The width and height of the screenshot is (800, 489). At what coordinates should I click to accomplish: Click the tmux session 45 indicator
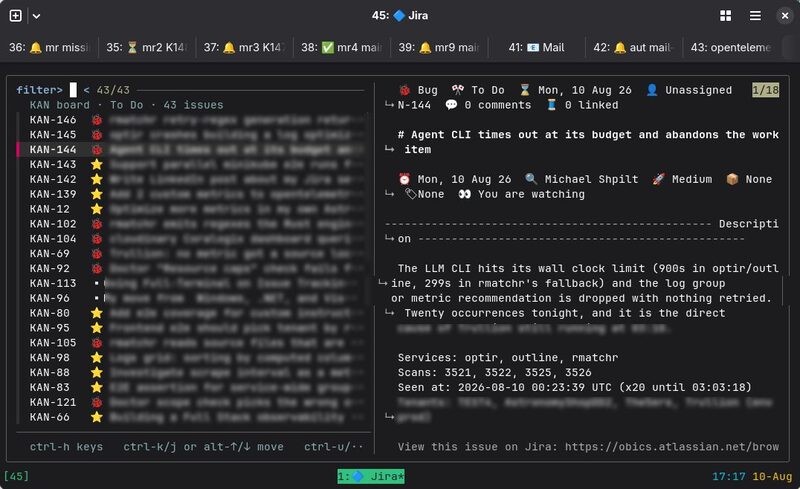click(x=16, y=476)
